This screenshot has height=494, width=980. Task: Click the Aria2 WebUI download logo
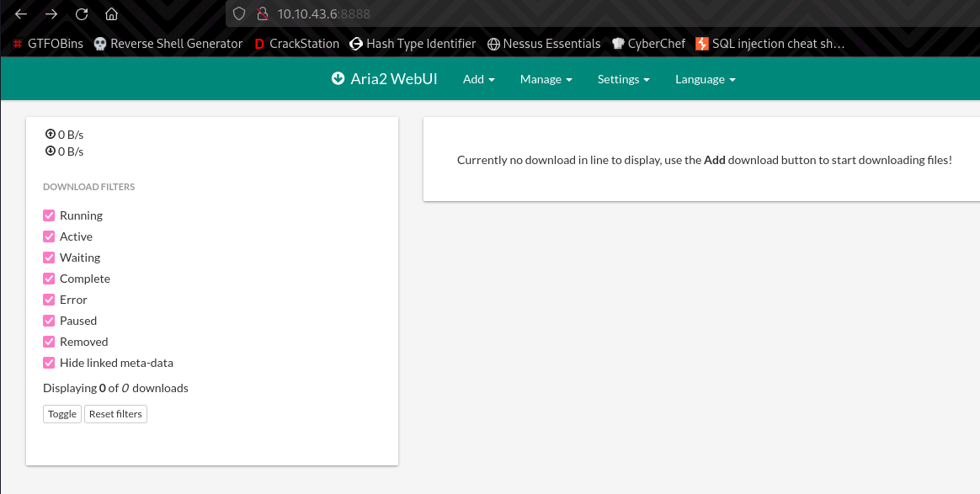338,78
